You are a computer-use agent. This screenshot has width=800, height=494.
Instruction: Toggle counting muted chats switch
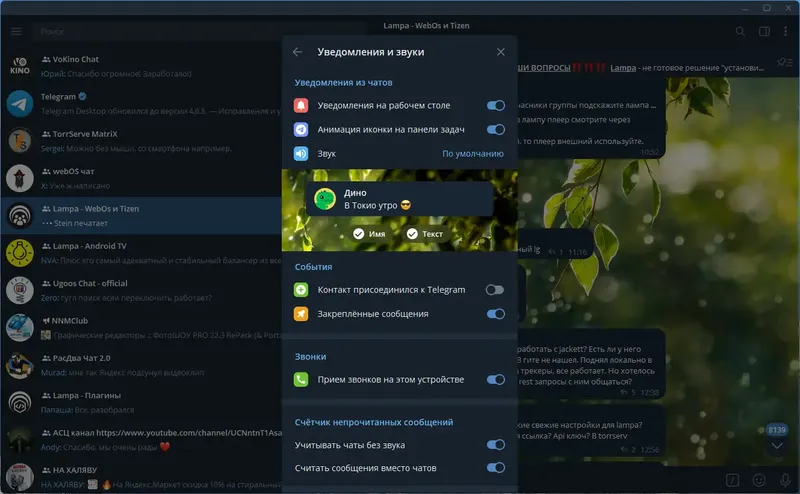click(495, 445)
